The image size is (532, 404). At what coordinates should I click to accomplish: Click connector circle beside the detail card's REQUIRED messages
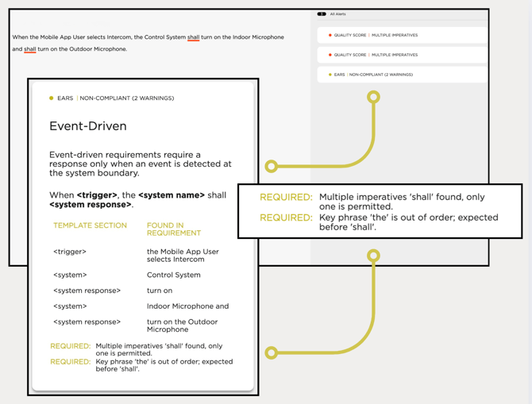coord(272,352)
